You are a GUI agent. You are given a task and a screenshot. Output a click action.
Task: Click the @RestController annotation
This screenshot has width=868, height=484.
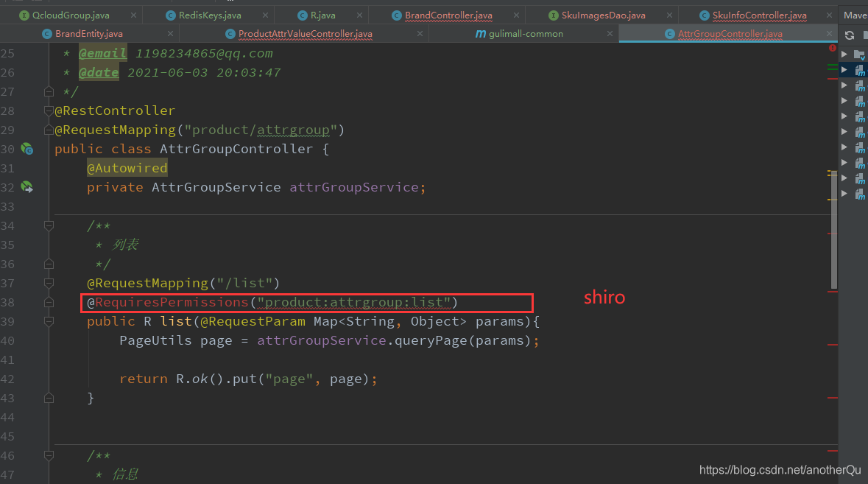click(115, 111)
